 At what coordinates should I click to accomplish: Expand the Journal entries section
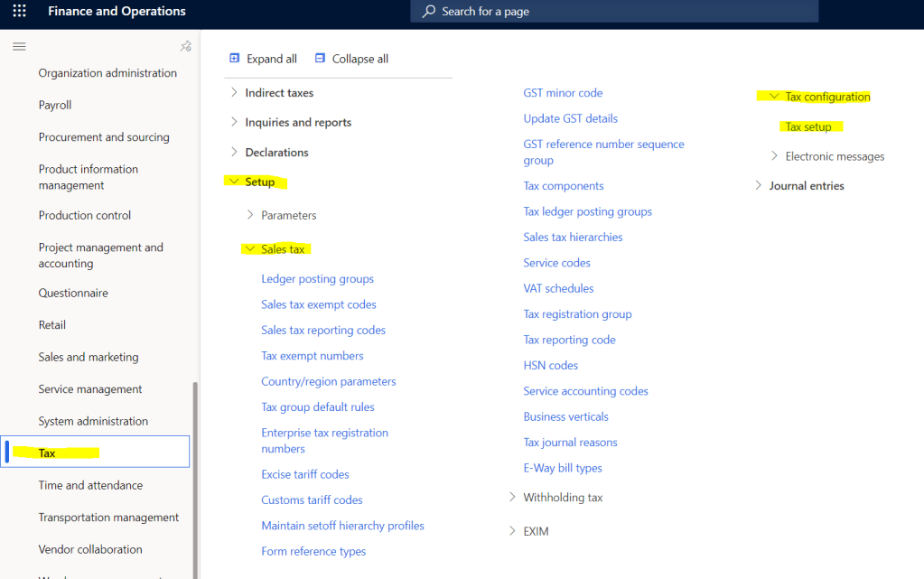pos(758,186)
